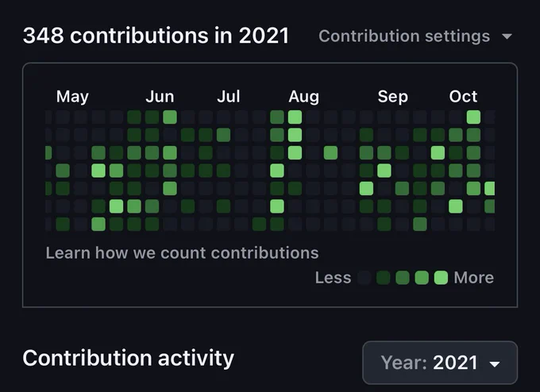
Task: Click the bright cell under Oct in top row
Action: coord(473,117)
